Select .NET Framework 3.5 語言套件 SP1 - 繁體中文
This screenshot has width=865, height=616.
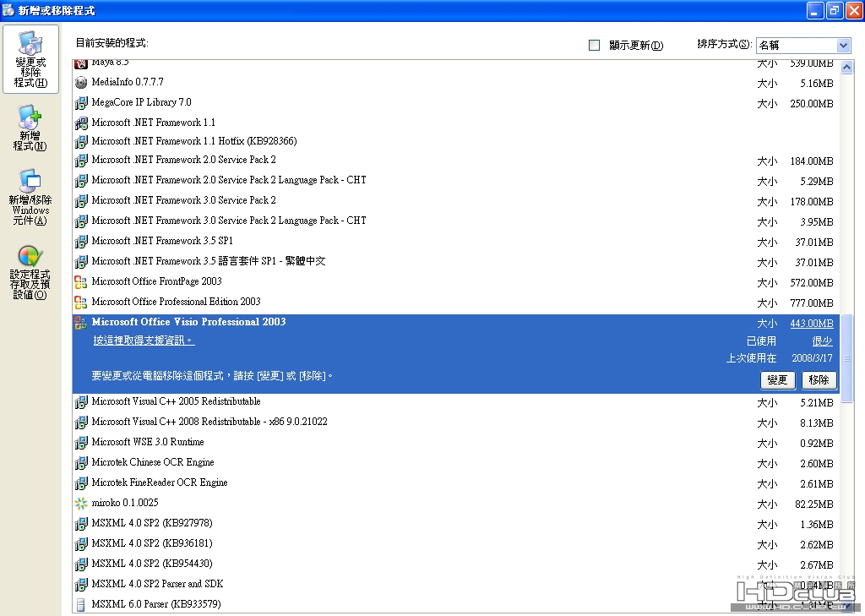coord(456,261)
